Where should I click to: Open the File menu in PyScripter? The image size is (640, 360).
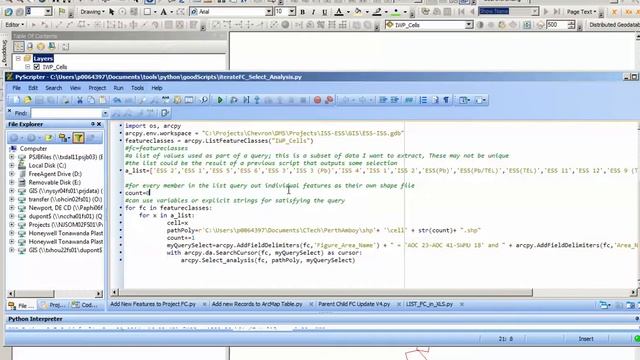[x=17, y=88]
